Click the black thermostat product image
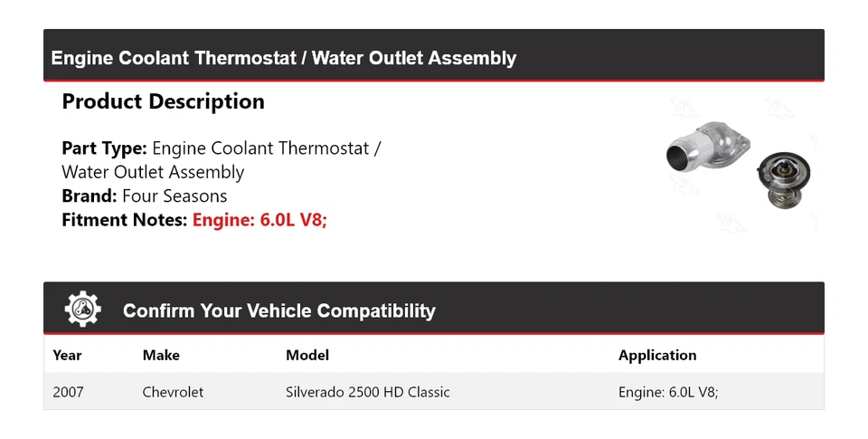The height and width of the screenshot is (439, 868). 783,178
